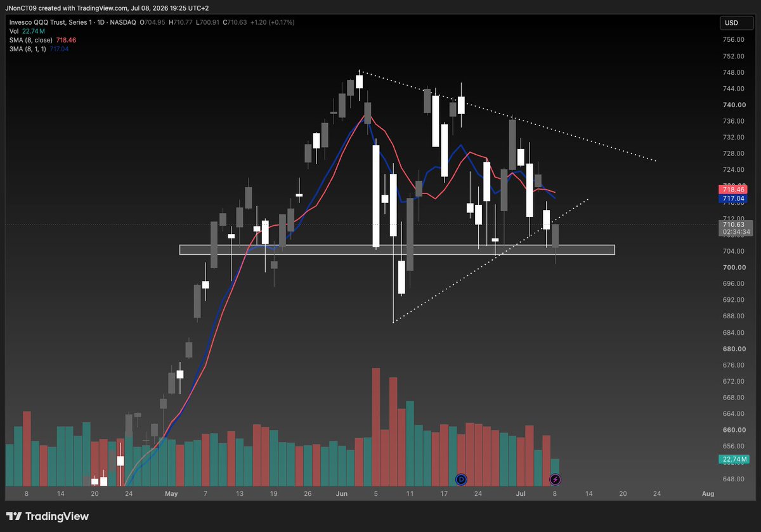Click the 756.00 price axis label

pyautogui.click(x=734, y=39)
